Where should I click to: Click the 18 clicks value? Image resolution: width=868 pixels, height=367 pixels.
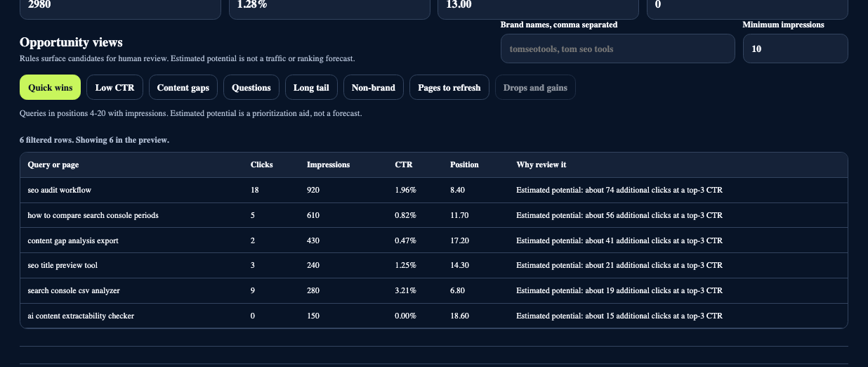(255, 190)
